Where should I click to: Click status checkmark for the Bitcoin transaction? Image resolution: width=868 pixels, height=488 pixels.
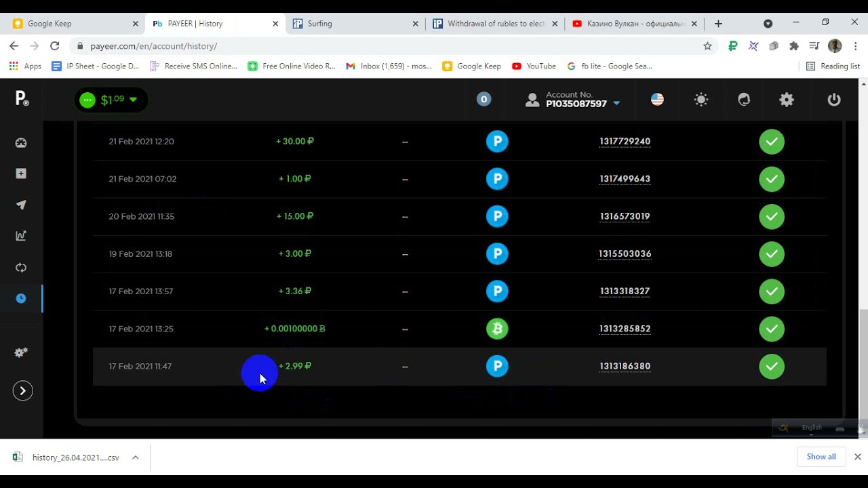[772, 329]
